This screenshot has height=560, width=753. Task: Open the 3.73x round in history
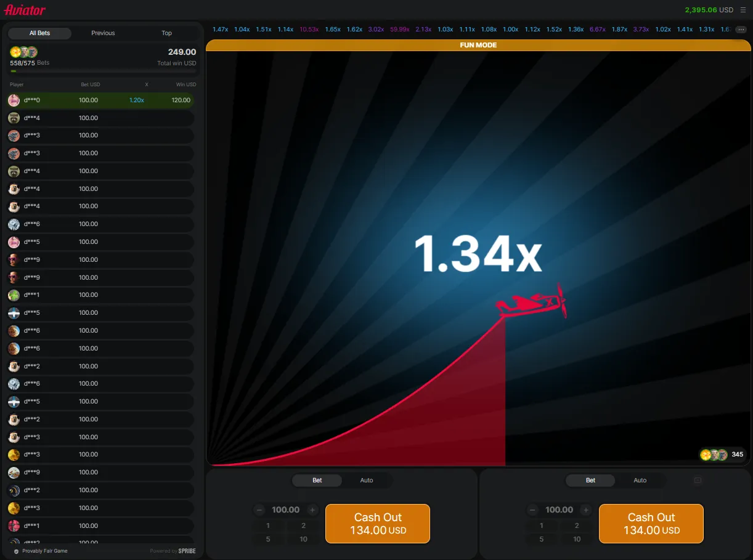click(641, 30)
